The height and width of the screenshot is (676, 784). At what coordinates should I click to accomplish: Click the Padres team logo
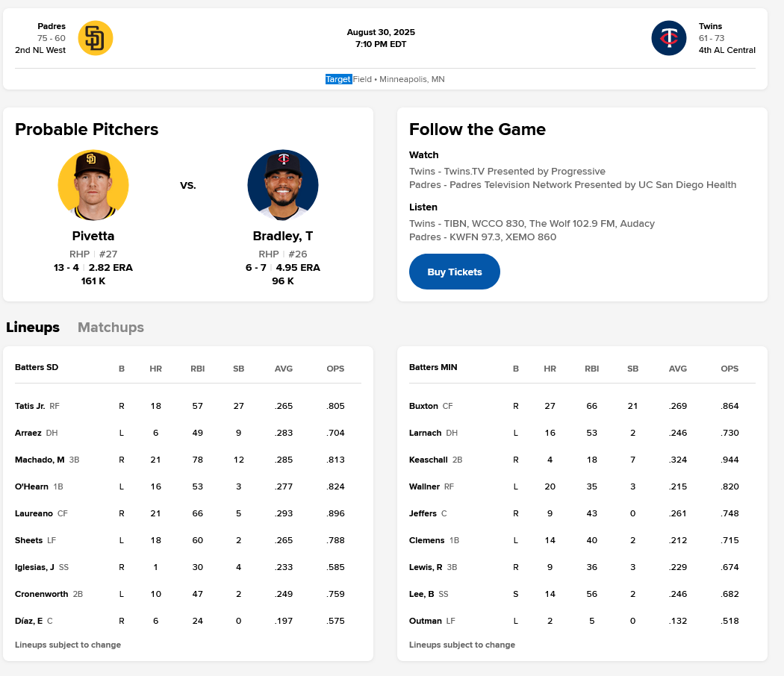point(95,38)
